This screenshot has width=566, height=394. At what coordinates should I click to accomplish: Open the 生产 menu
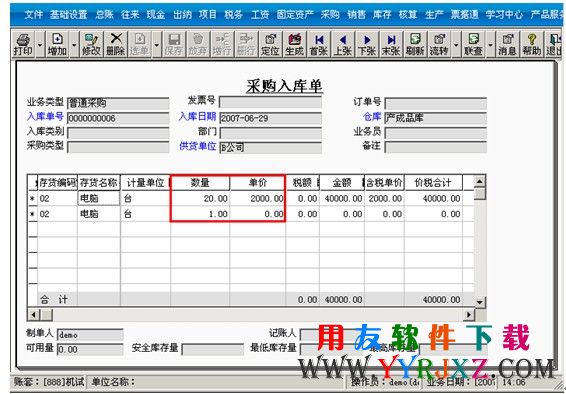434,14
